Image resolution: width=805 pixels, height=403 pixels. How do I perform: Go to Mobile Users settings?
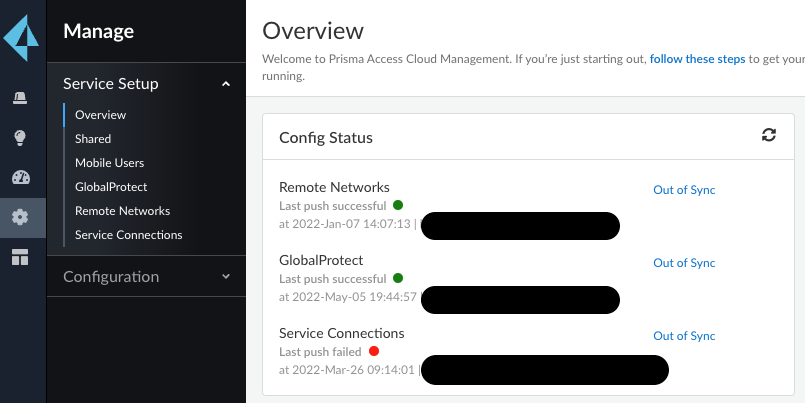(x=109, y=163)
